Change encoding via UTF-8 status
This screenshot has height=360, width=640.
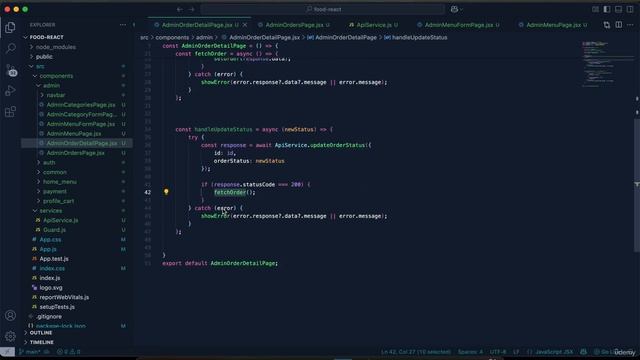(x=498, y=351)
